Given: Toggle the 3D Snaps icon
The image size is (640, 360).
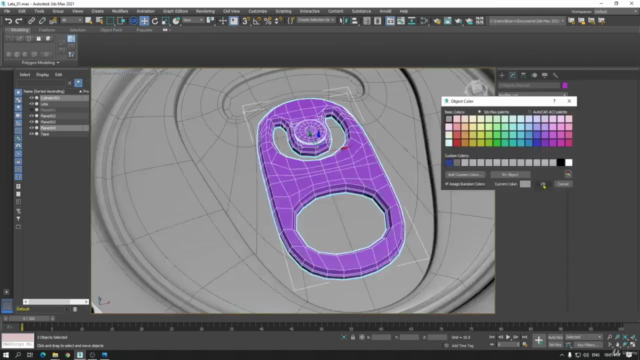Looking at the screenshot, I should pyautogui.click(x=245, y=21).
